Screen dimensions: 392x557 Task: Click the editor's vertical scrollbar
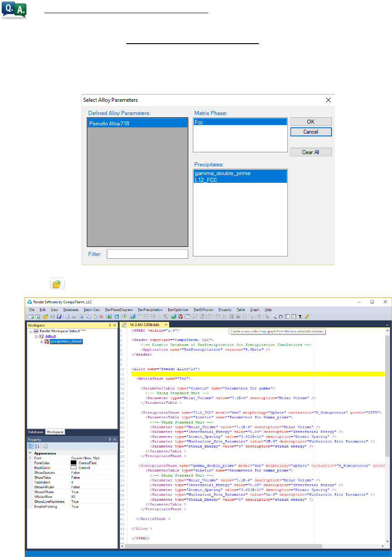[x=387, y=437]
